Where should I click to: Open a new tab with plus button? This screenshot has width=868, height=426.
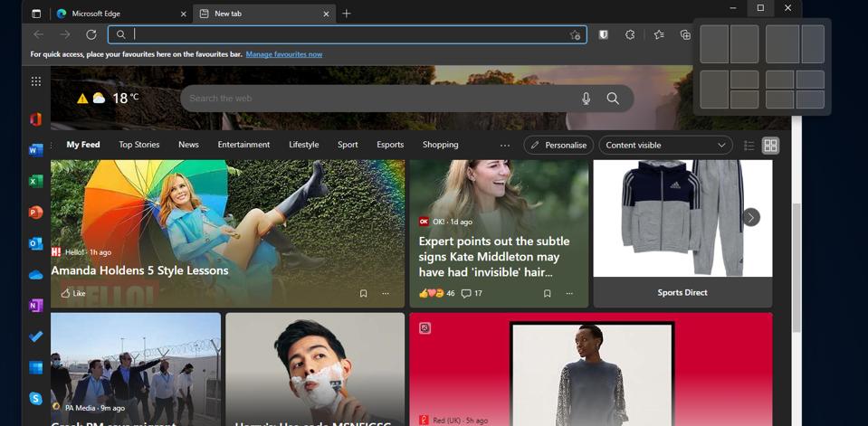click(347, 14)
